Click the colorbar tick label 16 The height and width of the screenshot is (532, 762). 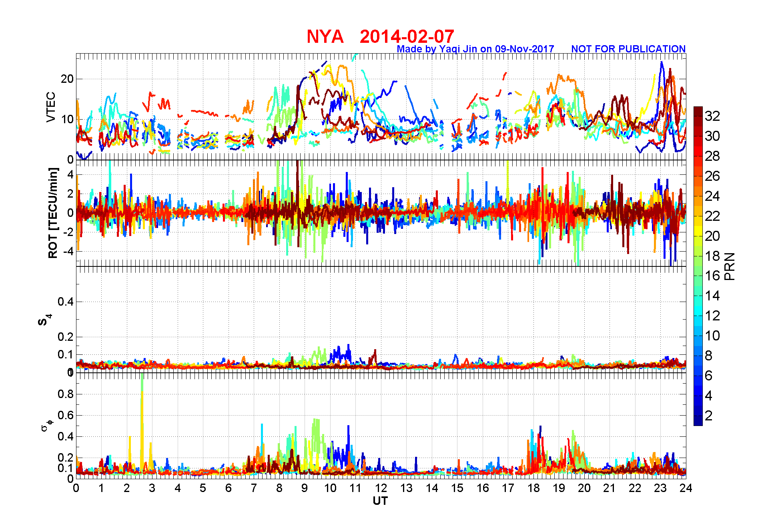[x=712, y=276]
